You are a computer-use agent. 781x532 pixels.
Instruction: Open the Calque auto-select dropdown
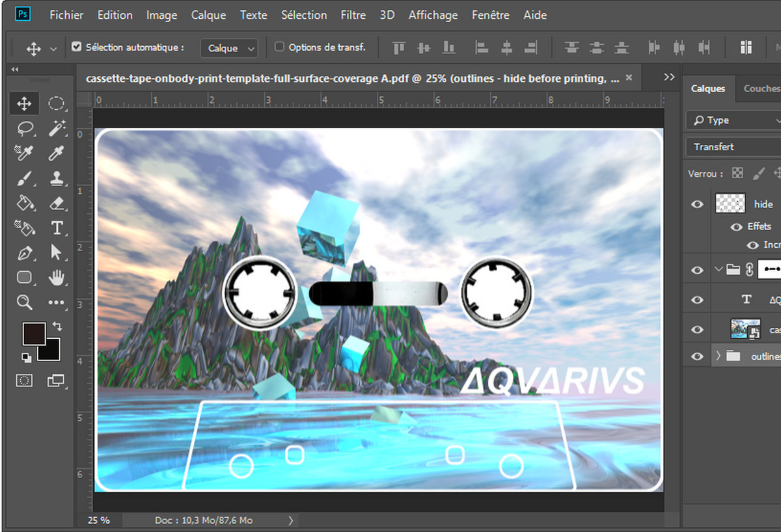[x=229, y=48]
